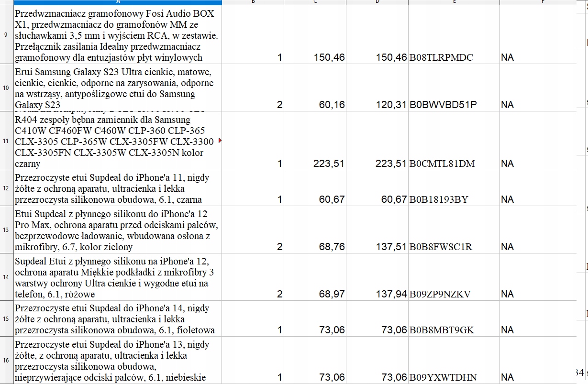Image resolution: width=588 pixels, height=384 pixels.
Task: Click the iPhone 14 fioletowa description cell
Action: tap(117, 318)
